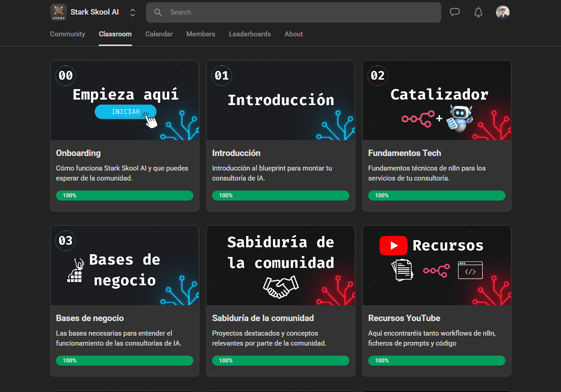Click the 00 number badge on Onboarding
561x392 pixels.
(x=66, y=75)
